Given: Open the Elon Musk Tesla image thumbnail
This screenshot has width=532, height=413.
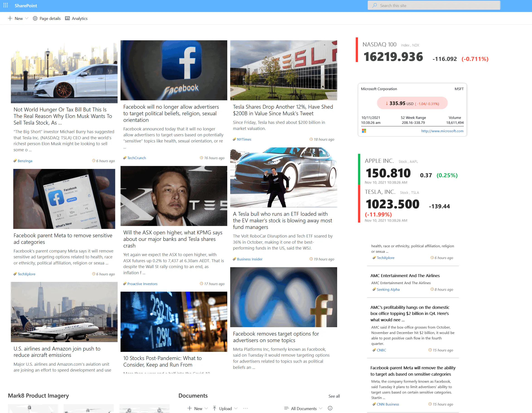Looking at the screenshot, I should click(174, 196).
